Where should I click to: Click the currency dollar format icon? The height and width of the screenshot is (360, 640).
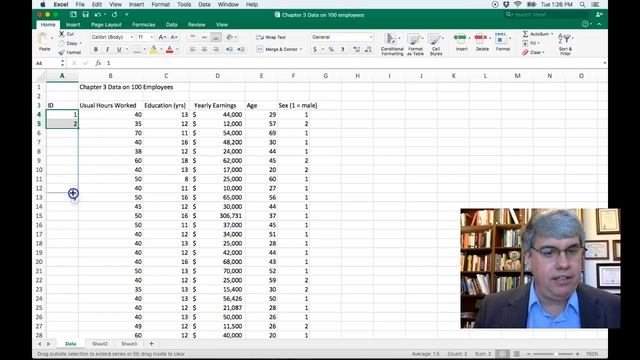(315, 49)
